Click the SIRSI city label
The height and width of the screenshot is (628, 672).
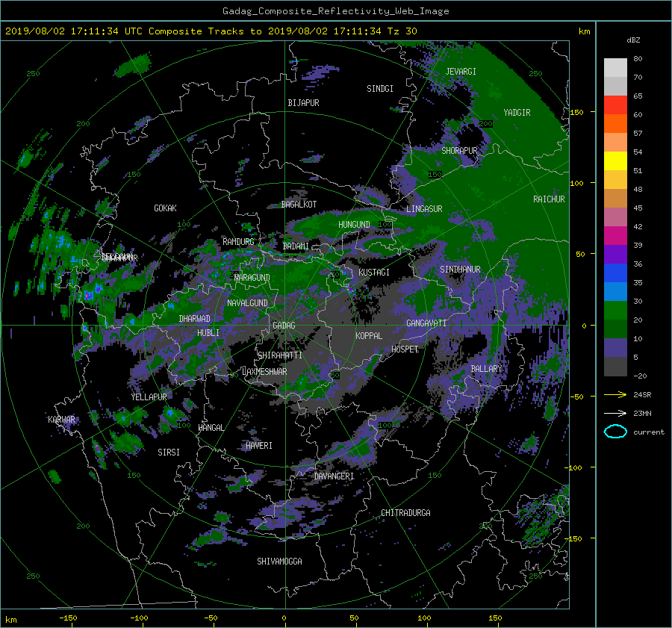tap(169, 453)
